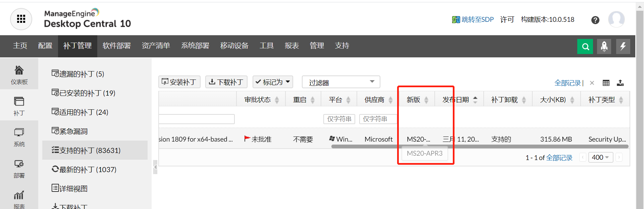Viewport: 644px width, 209px height.
Task: Open 移动设备 menu
Action: [x=234, y=46]
